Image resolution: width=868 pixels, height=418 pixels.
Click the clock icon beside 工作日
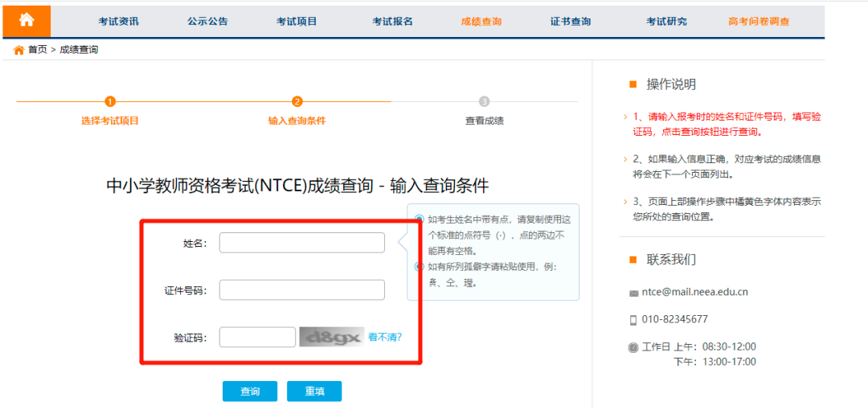click(633, 348)
